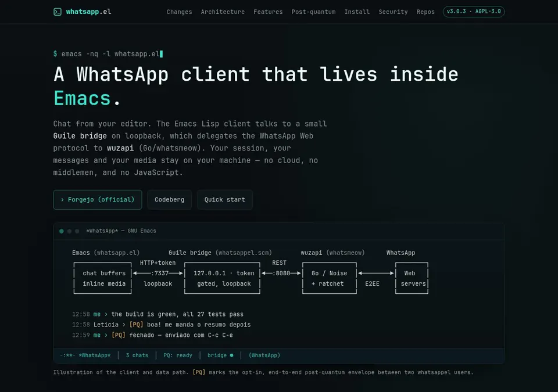
Task: Go to the Install section
Action: (x=357, y=12)
